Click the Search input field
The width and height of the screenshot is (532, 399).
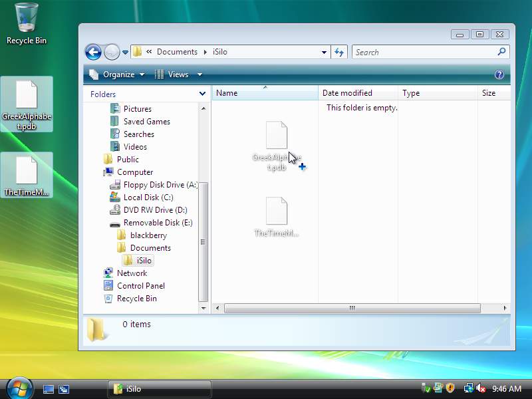(x=426, y=52)
